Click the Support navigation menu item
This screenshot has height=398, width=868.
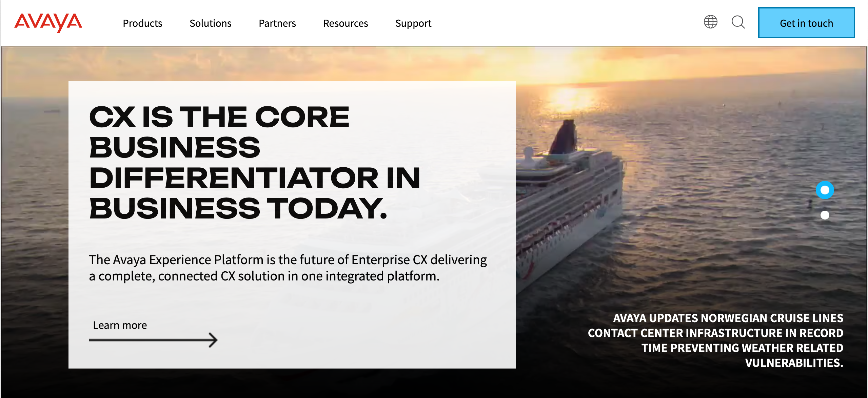414,23
